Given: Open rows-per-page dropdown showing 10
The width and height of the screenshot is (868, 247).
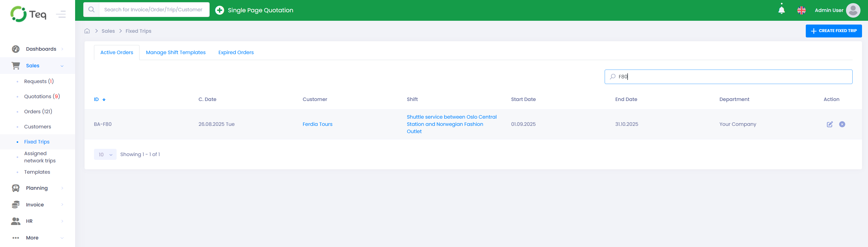Looking at the screenshot, I should (105, 154).
